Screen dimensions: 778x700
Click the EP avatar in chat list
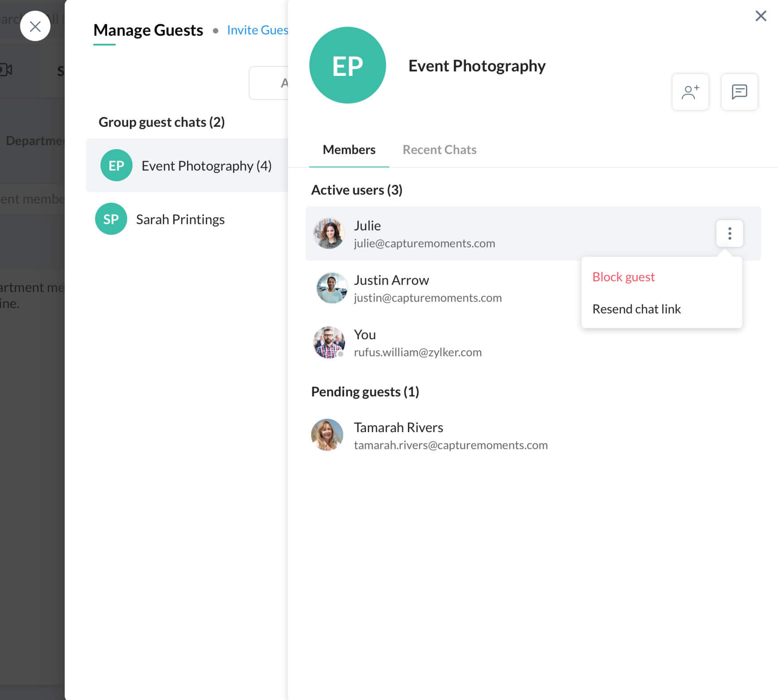(116, 165)
